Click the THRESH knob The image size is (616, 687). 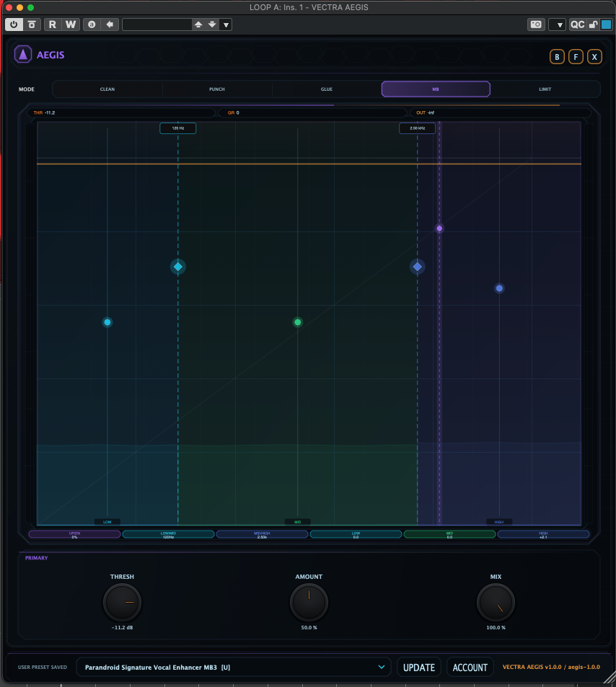click(x=123, y=603)
